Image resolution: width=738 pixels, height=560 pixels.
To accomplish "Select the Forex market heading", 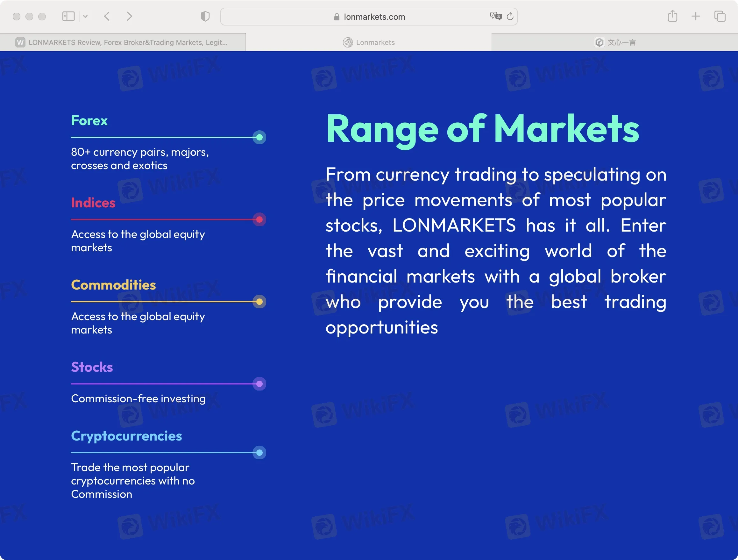I will tap(89, 121).
